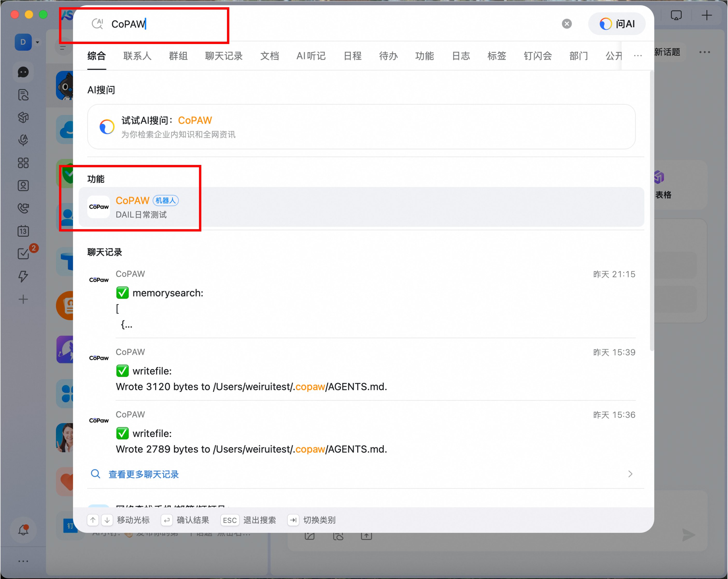This screenshot has width=728, height=579.
Task: Expand more search category tabs ellipsis
Action: [x=638, y=56]
